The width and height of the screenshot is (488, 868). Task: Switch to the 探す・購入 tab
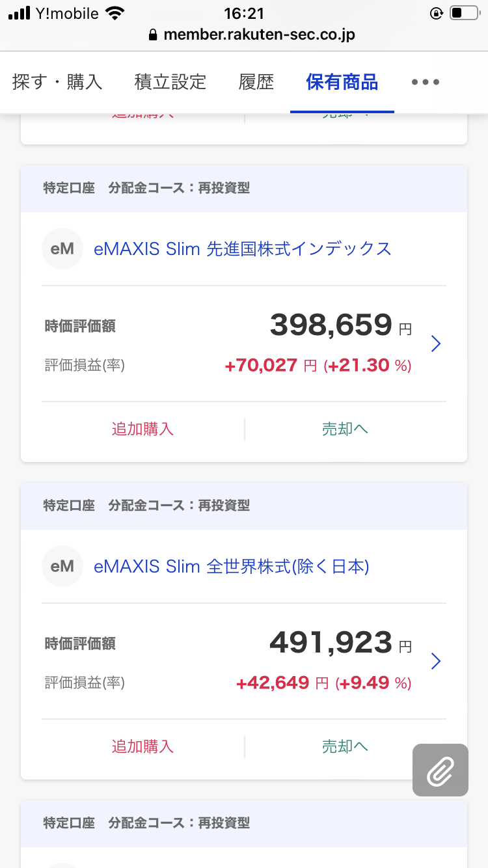[x=57, y=82]
